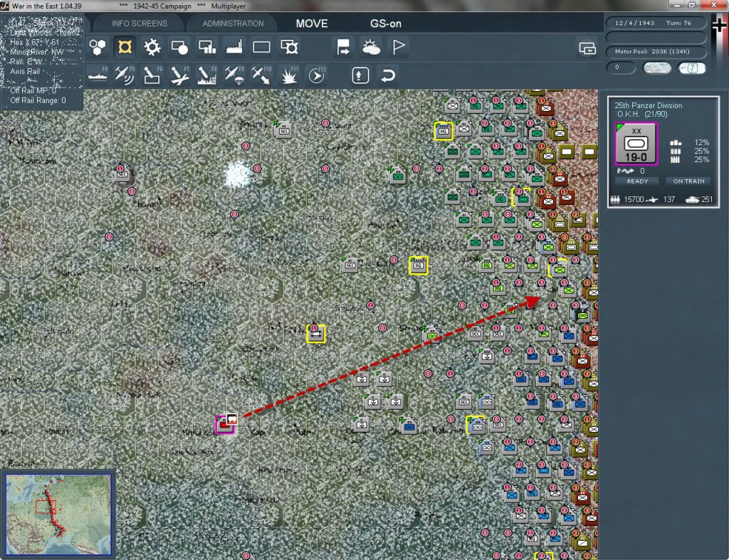
Task: Click the date and Turn 76 field
Action: [x=656, y=23]
